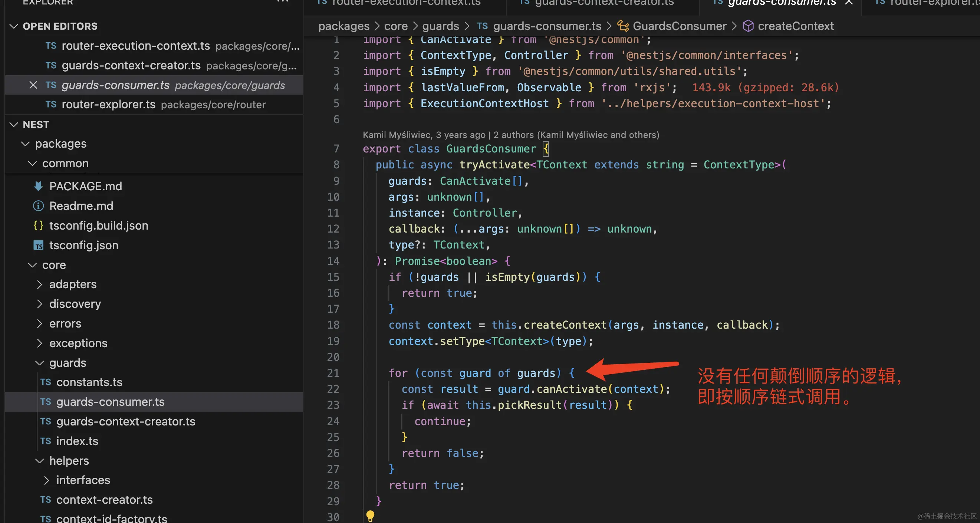Click the GuardsConsumer class symbol icon in breadcrumb
This screenshot has width=980, height=523.
coord(623,26)
